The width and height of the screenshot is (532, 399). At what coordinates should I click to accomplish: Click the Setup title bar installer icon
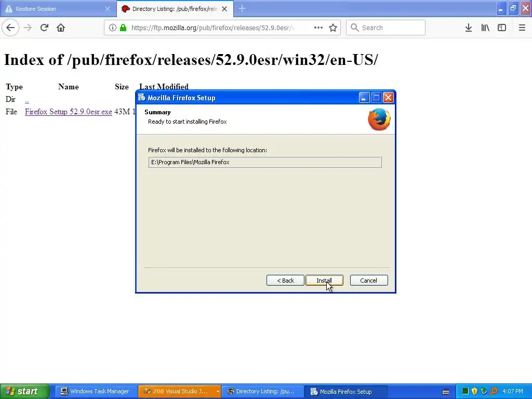point(141,98)
